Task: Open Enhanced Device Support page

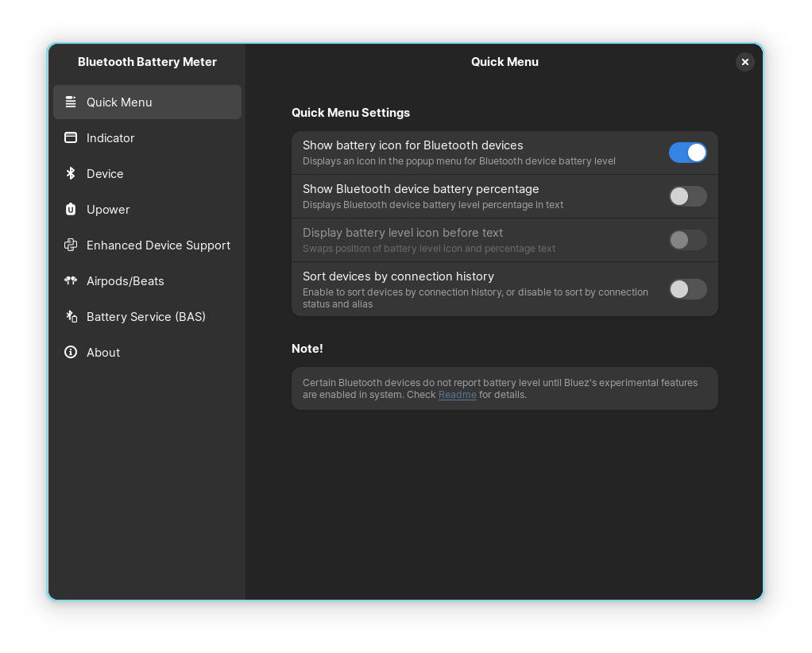Action: [x=147, y=245]
